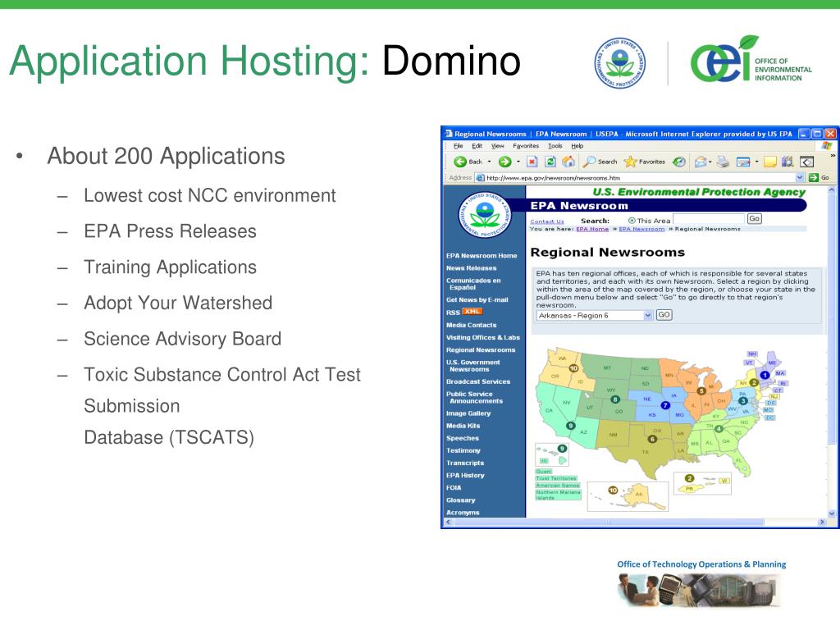The image size is (840, 630).
Task: Click the Guam territory label
Action: 544,472
